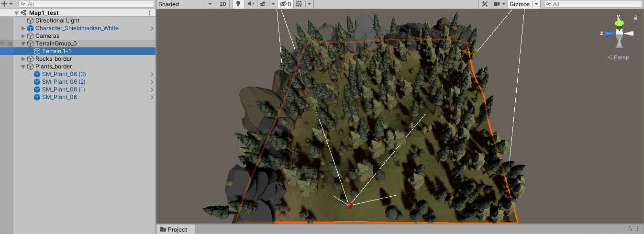The image size is (644, 234).
Task: Open prefab via Character_Shieldmadien_White chevron
Action: click(x=152, y=28)
